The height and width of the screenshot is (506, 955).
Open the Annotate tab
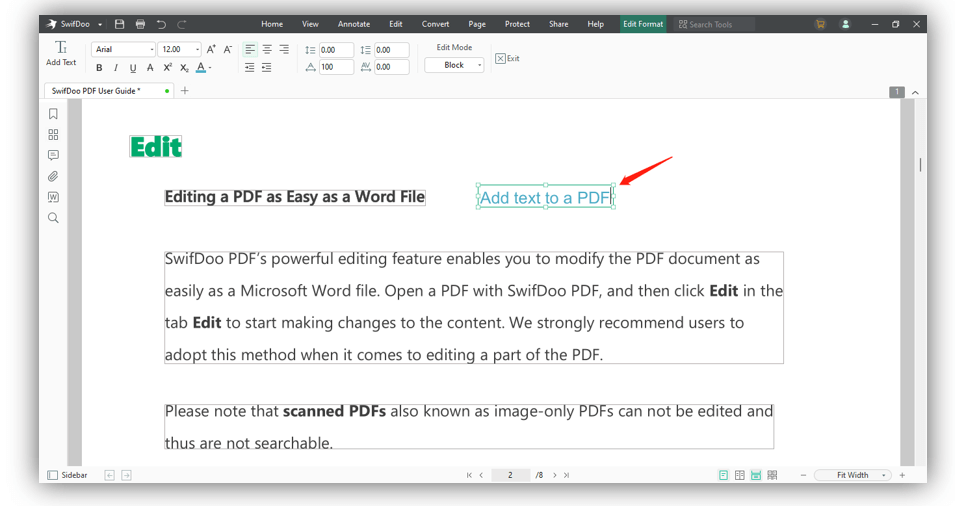(x=354, y=24)
